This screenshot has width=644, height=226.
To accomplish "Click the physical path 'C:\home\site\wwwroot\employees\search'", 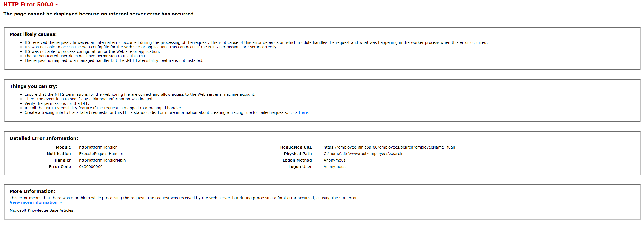I will tap(363, 154).
